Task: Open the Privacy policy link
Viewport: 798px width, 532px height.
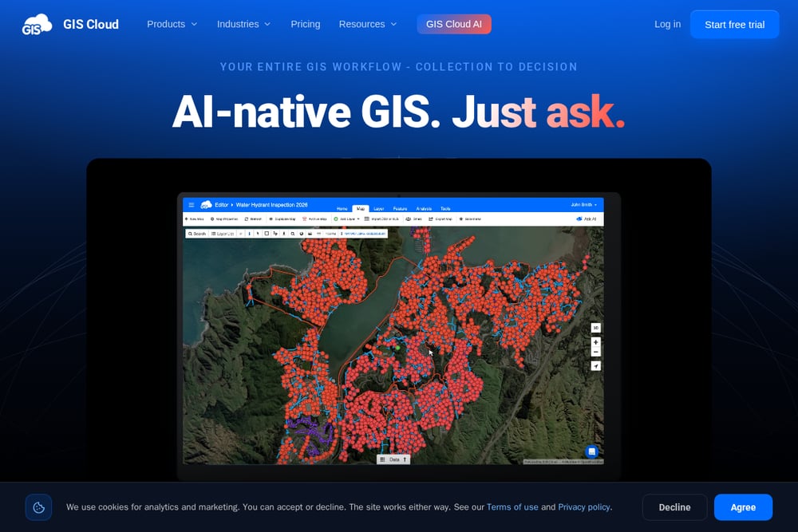Action: pos(584,507)
